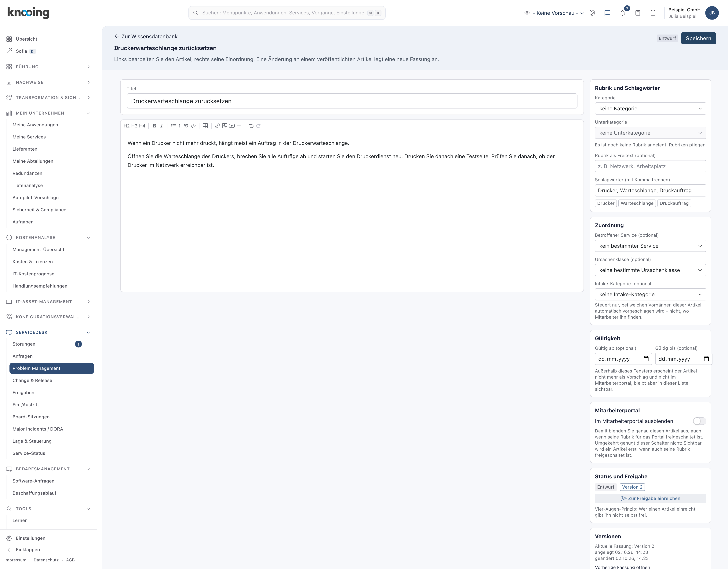The width and height of the screenshot is (728, 569).
Task: Go back via Zur Wissensdatenbank
Action: click(x=146, y=36)
